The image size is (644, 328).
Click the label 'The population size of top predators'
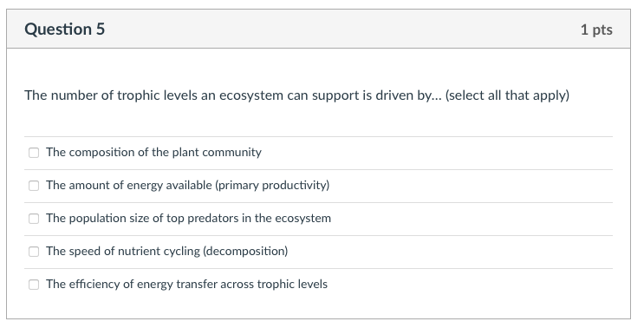coord(142,219)
